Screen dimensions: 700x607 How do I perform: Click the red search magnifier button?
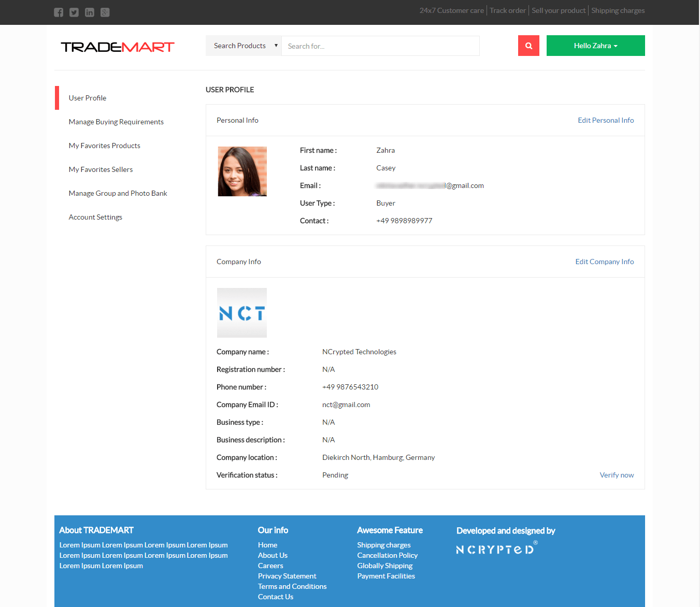528,46
